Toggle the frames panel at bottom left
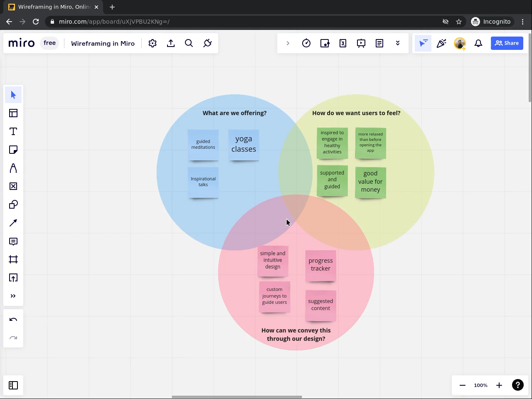 [x=13, y=385]
